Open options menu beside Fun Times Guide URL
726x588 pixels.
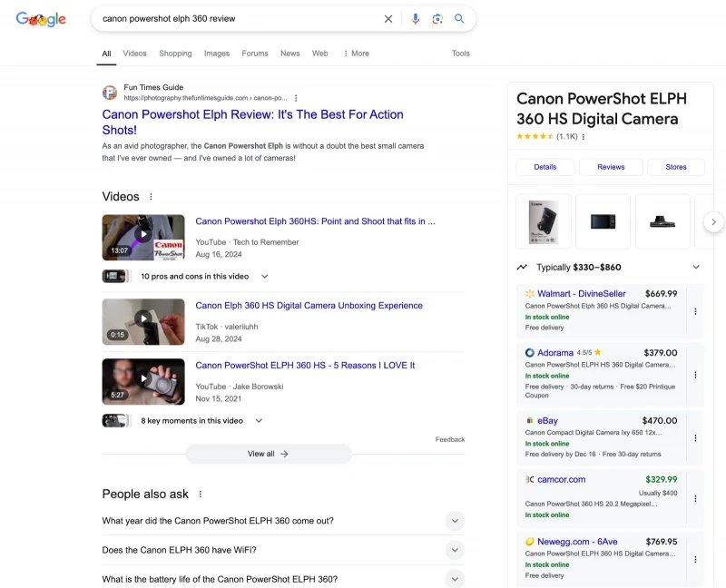(x=296, y=98)
